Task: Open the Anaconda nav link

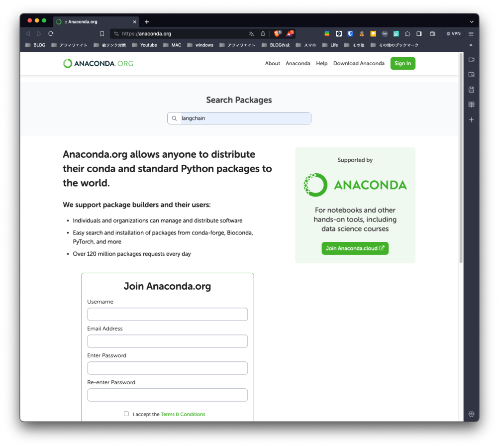Action: [x=298, y=63]
